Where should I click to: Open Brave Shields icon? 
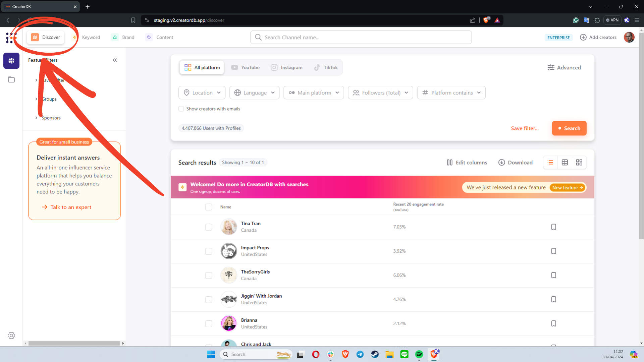pos(486,20)
